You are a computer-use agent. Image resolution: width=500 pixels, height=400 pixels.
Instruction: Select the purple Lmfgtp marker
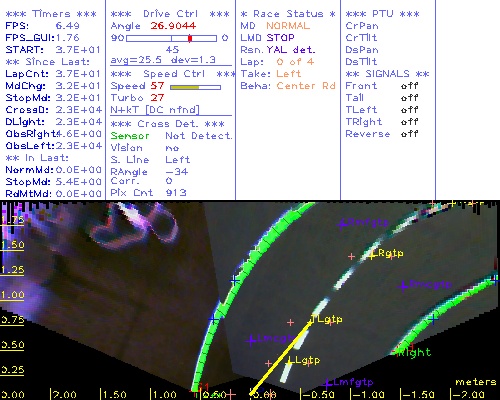coord(328,383)
